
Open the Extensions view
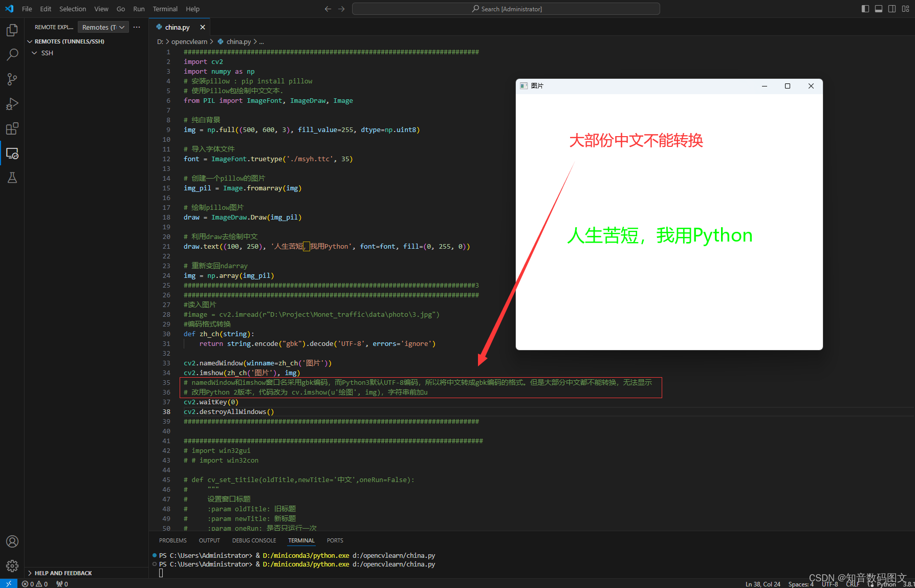tap(12, 128)
